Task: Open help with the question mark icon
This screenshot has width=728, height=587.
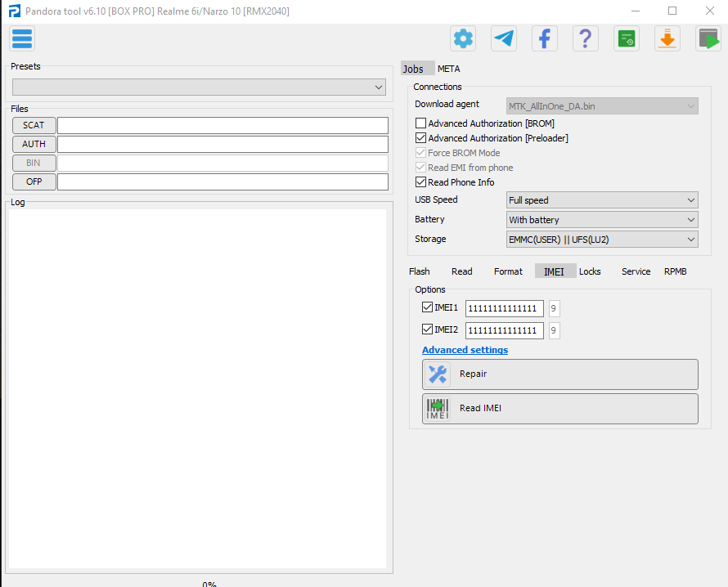Action: click(586, 38)
